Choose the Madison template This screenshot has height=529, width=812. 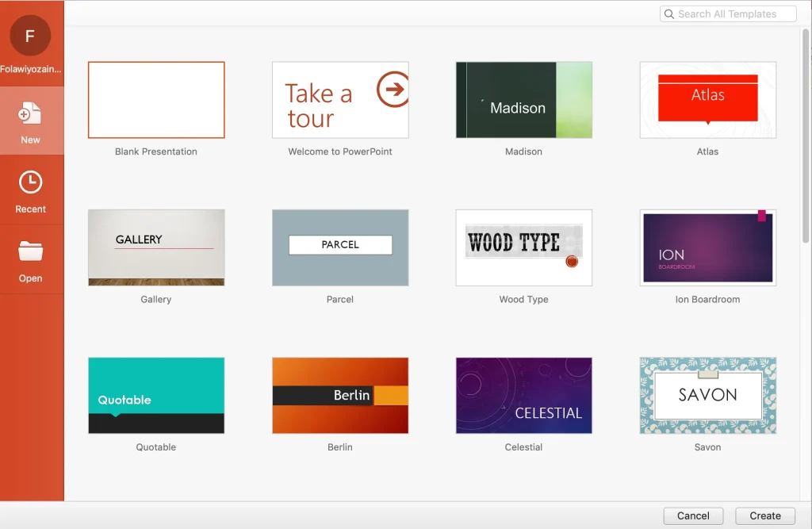(523, 99)
